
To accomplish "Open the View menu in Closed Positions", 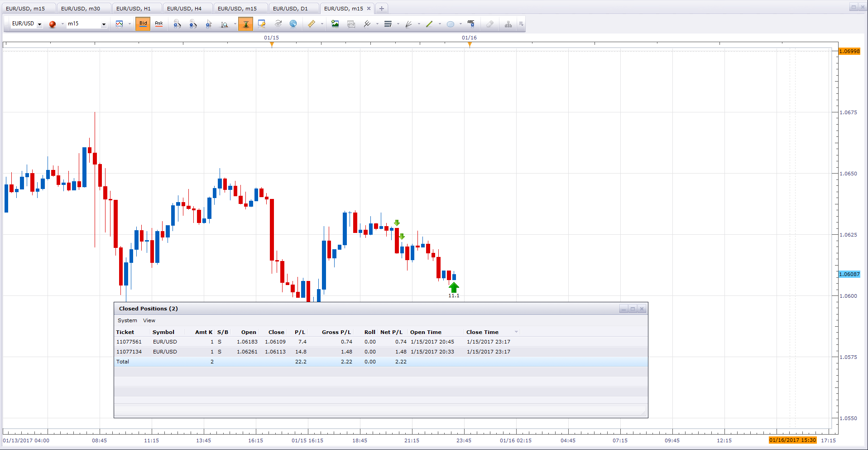I will 149,320.
